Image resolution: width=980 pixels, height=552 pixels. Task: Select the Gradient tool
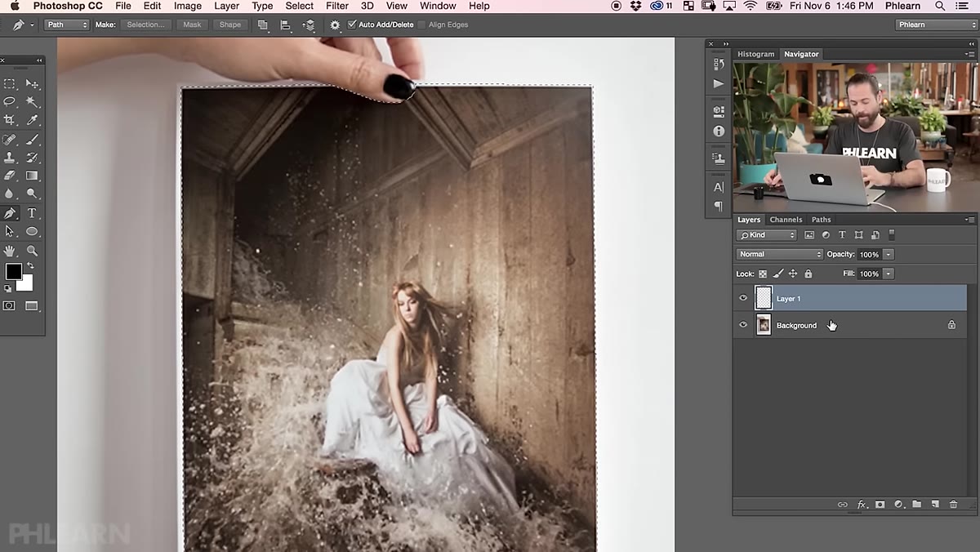tap(32, 176)
